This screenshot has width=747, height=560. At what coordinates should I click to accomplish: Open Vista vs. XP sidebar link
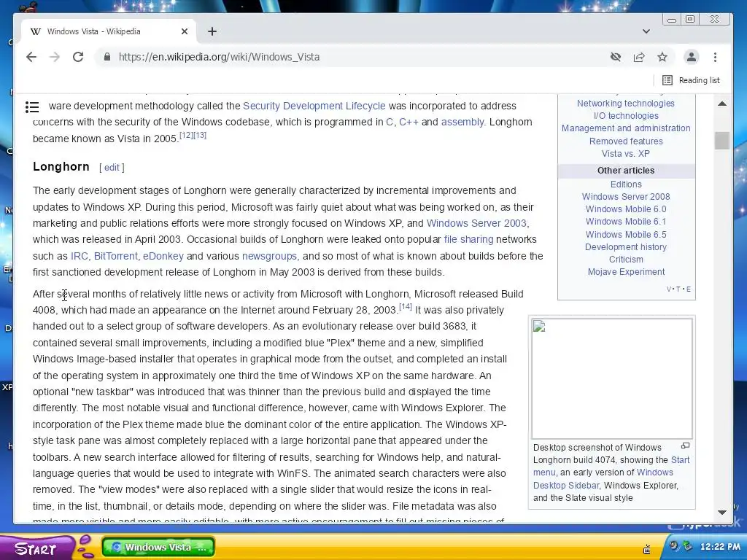[625, 153]
